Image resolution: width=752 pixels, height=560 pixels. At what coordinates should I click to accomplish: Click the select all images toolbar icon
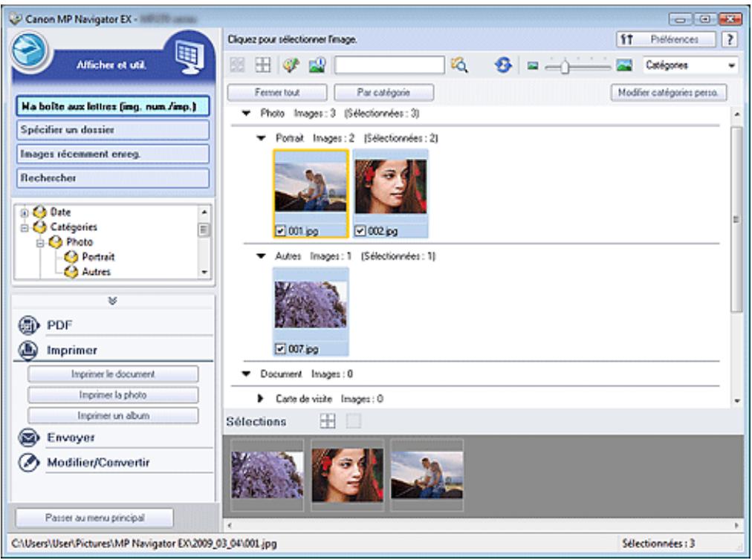(x=237, y=65)
